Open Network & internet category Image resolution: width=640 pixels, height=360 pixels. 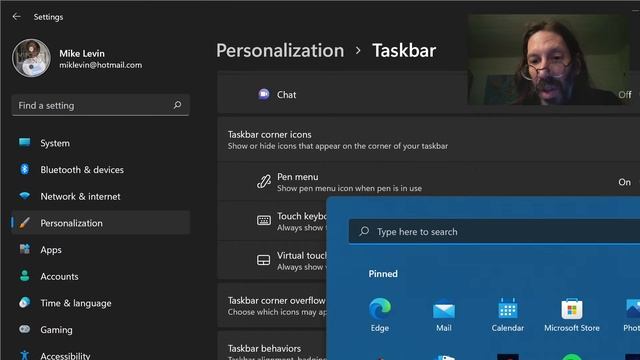[100, 196]
